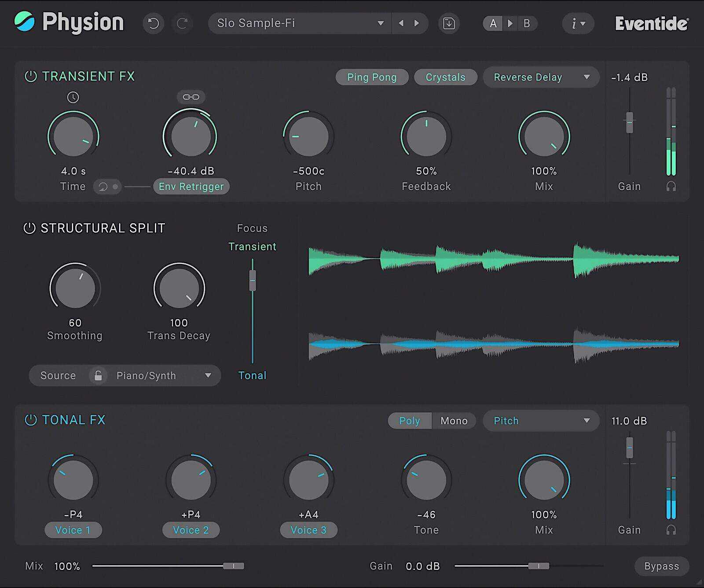Click the Feedback knob
704x588 pixels.
(x=426, y=136)
